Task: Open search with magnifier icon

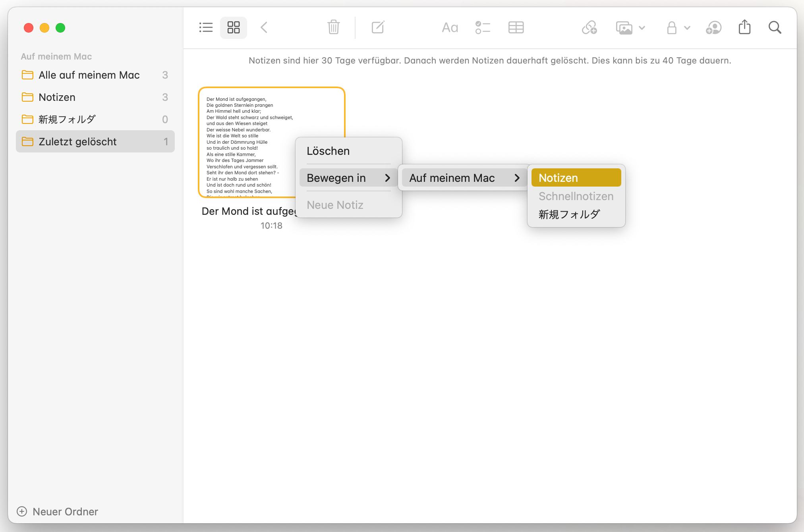Action: (775, 27)
